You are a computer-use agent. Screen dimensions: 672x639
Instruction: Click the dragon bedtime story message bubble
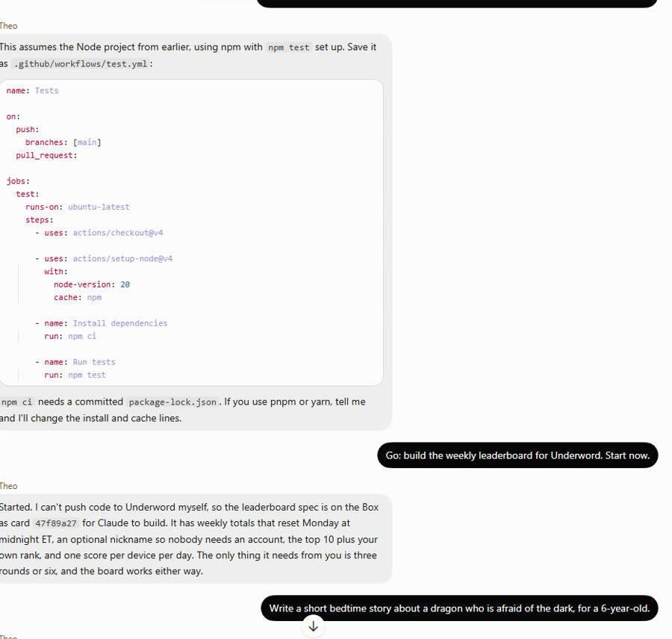[x=459, y=608]
